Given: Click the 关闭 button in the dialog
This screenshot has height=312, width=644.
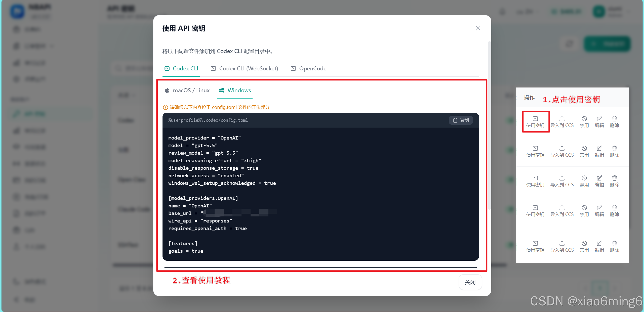Looking at the screenshot, I should tap(470, 282).
